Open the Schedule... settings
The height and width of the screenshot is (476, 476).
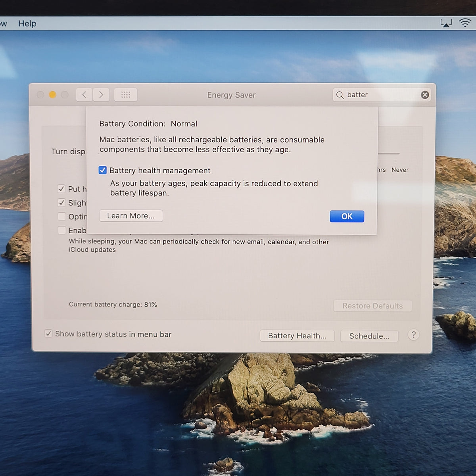coord(369,336)
